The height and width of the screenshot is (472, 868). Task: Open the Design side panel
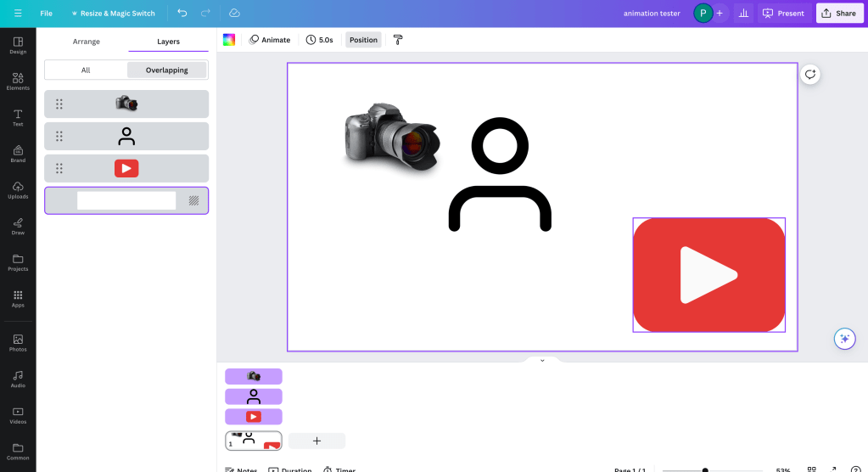[x=18, y=46]
